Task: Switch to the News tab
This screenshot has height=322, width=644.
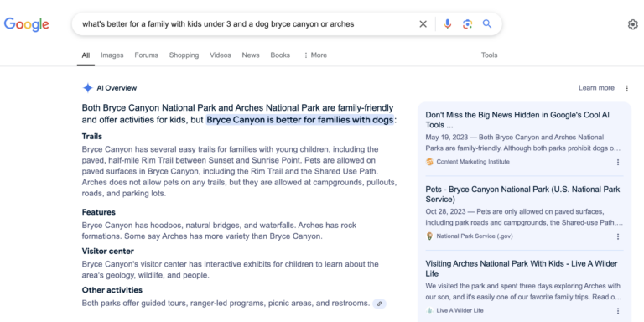Action: click(251, 55)
